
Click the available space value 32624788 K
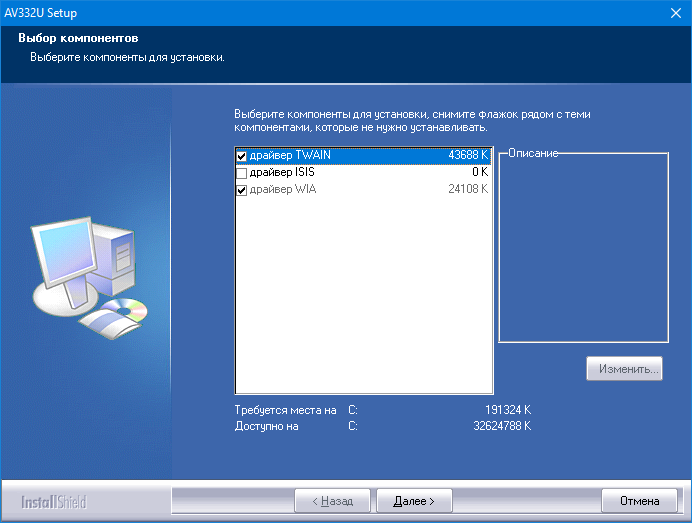502,426
